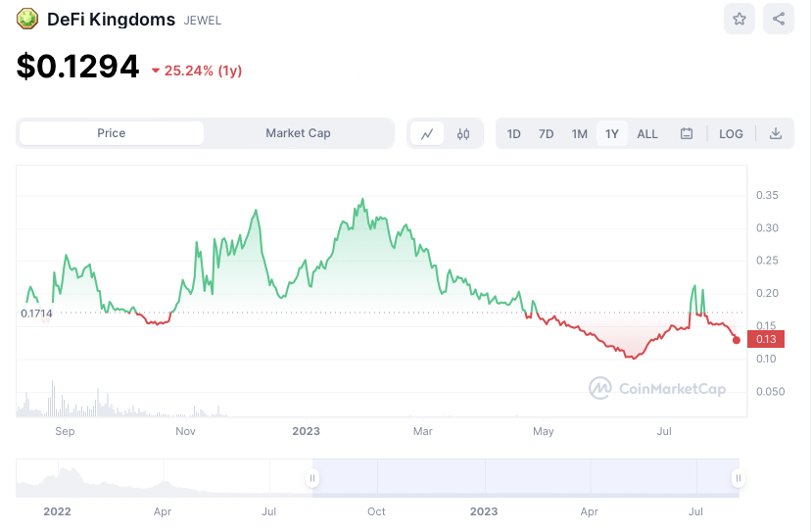The image size is (811, 532).
Task: Click the selected range in the navigator
Action: click(525, 478)
